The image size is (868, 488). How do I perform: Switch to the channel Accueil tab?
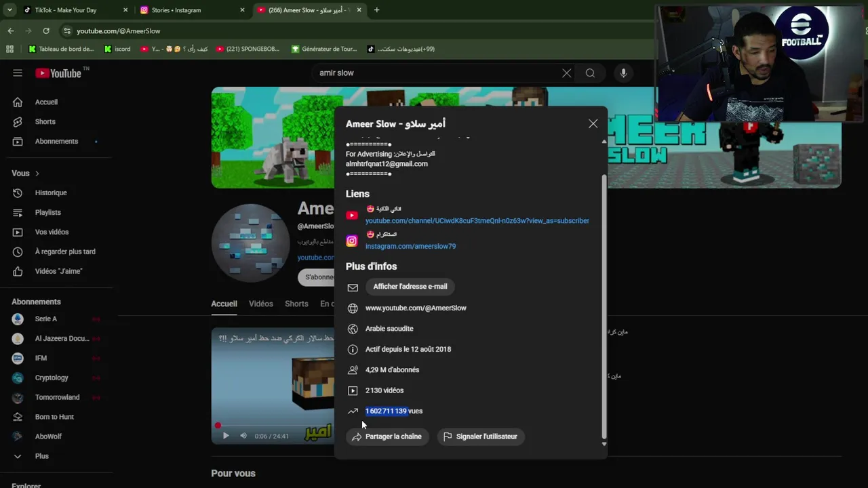[x=224, y=304]
